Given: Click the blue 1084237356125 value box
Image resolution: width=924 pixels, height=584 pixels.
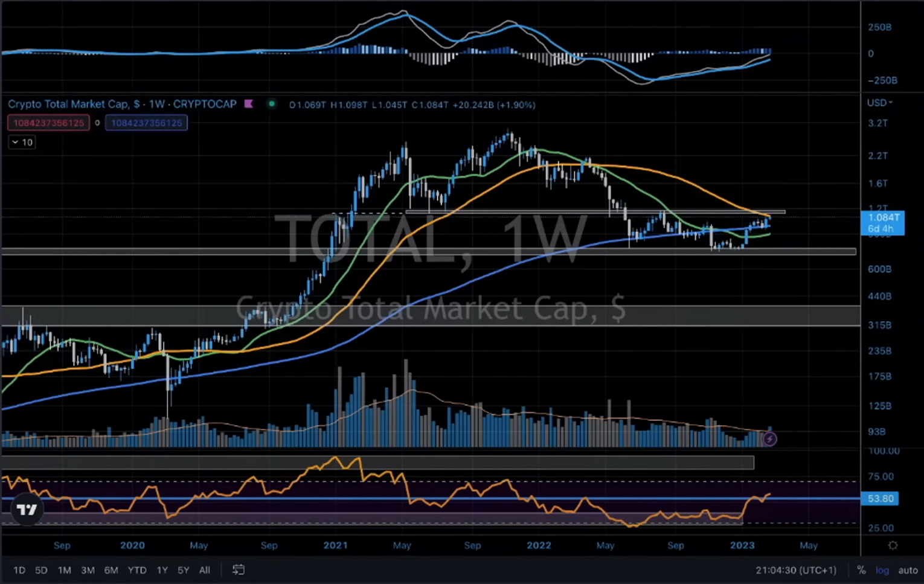Looking at the screenshot, I should point(146,123).
